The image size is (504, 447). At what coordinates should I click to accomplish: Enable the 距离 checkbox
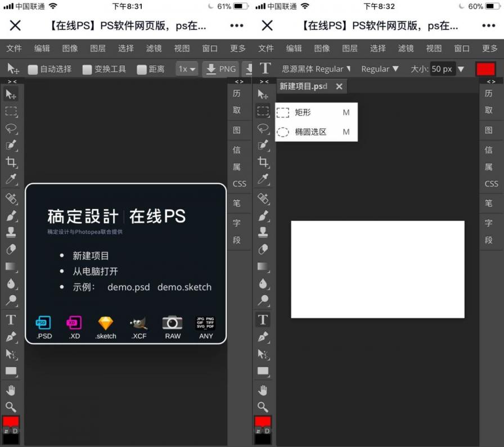[141, 69]
